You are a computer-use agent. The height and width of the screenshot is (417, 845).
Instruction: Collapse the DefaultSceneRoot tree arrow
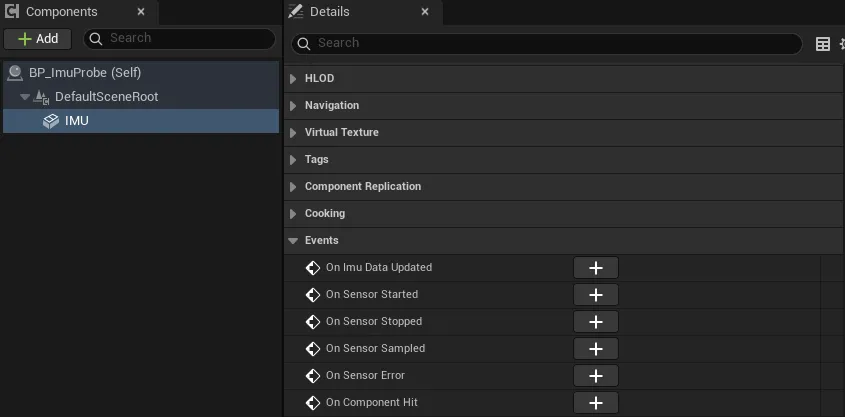24,97
